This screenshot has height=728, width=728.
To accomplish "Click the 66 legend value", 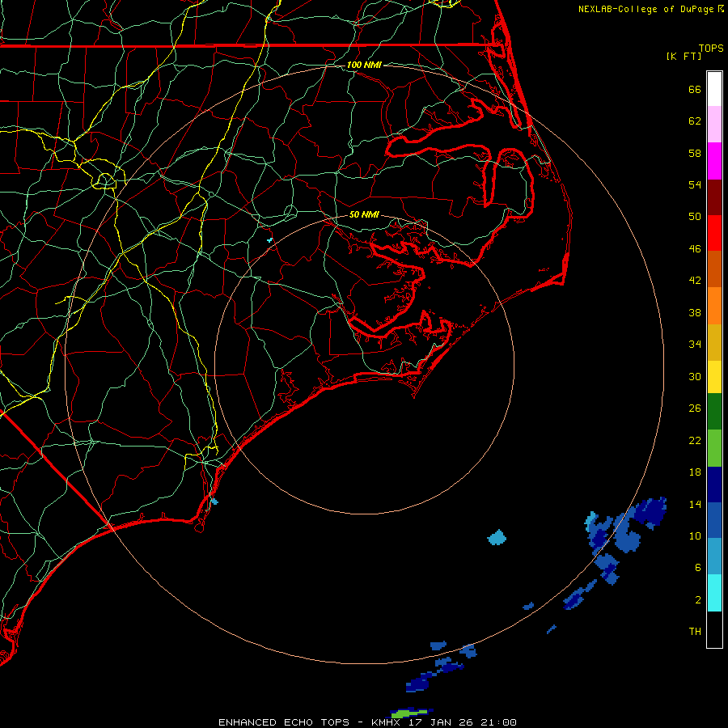I will coord(695,90).
